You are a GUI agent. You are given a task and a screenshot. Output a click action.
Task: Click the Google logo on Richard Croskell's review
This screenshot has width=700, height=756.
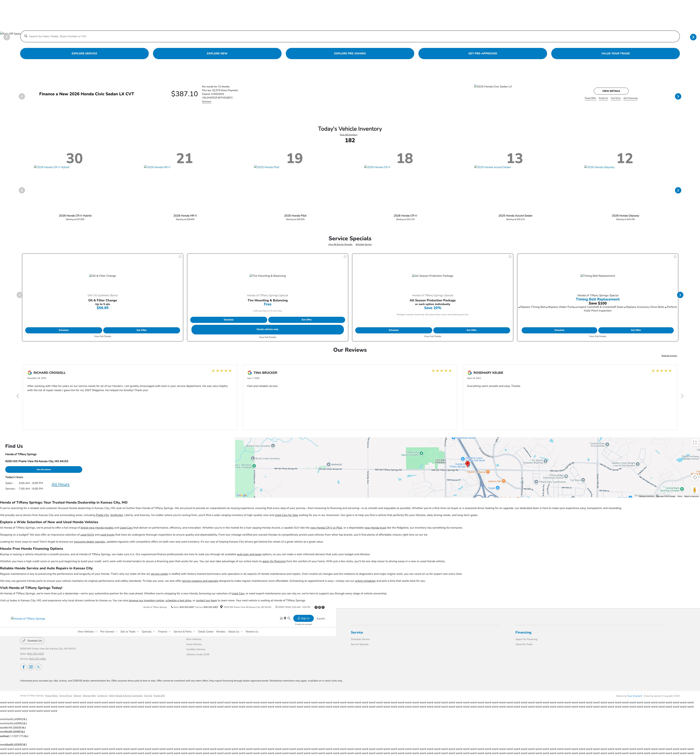pyautogui.click(x=30, y=373)
